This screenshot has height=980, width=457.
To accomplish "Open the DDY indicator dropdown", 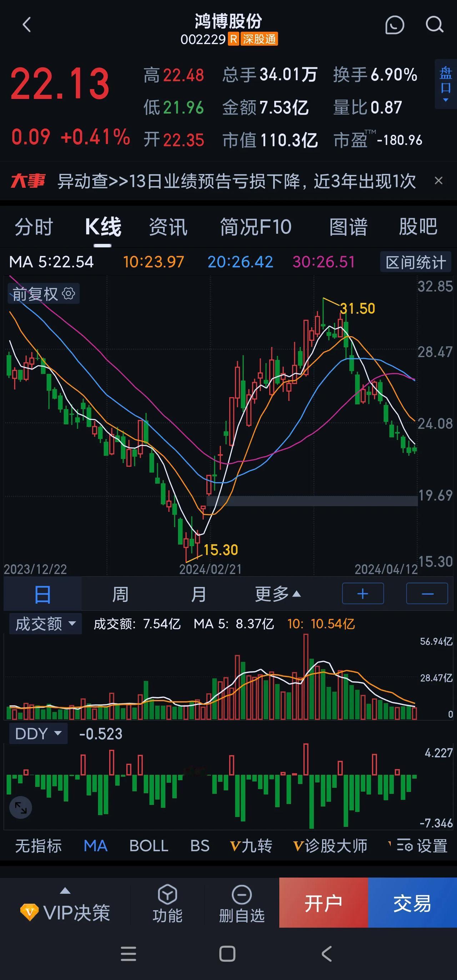I will [38, 733].
